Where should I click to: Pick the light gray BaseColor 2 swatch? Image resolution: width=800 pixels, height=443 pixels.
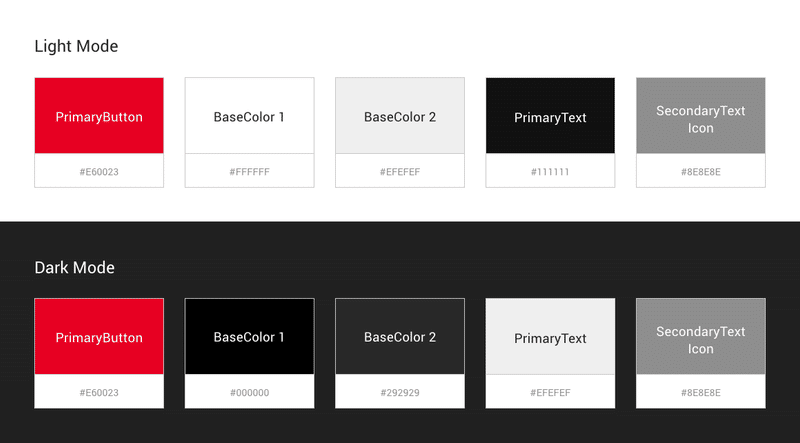(x=400, y=115)
